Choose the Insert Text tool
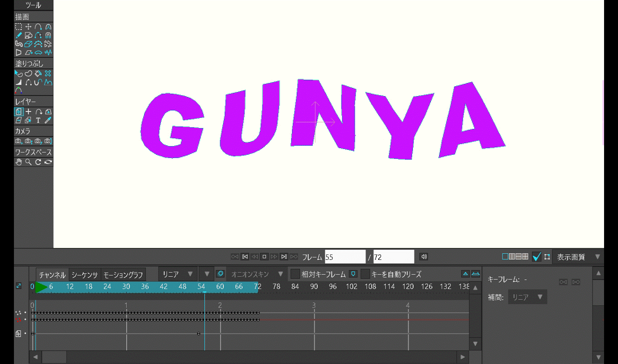The width and height of the screenshot is (618, 364). pyautogui.click(x=38, y=120)
